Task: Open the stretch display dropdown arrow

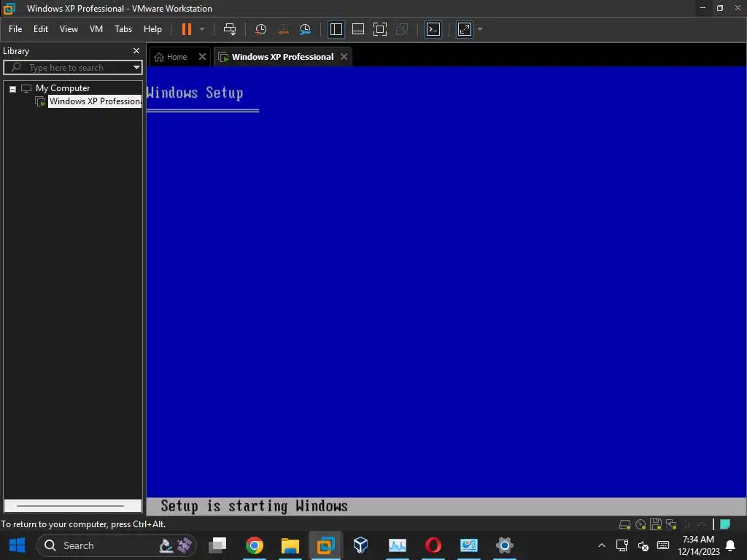Action: [480, 29]
